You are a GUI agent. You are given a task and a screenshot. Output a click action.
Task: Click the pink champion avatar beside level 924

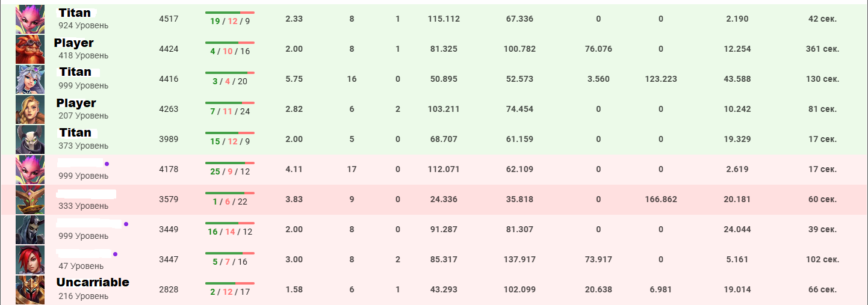pos(30,19)
